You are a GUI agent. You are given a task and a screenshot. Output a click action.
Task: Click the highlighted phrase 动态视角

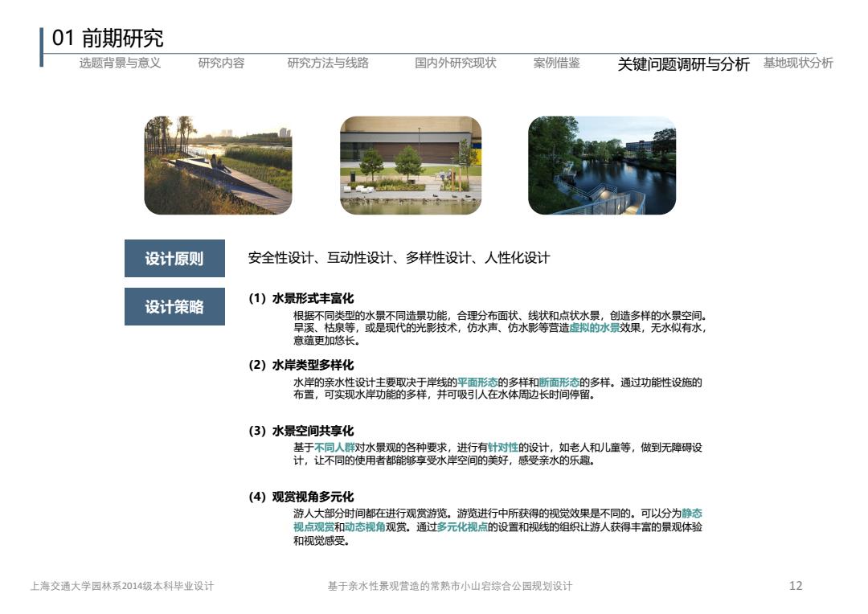coord(365,527)
